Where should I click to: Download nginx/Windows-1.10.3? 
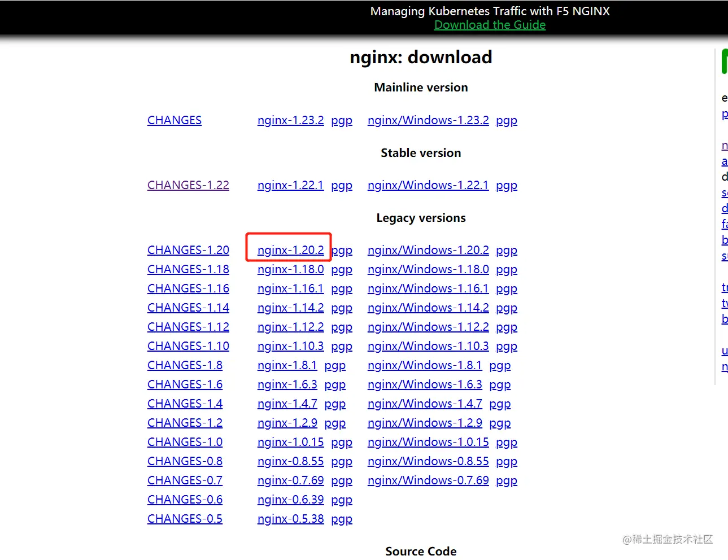point(428,346)
